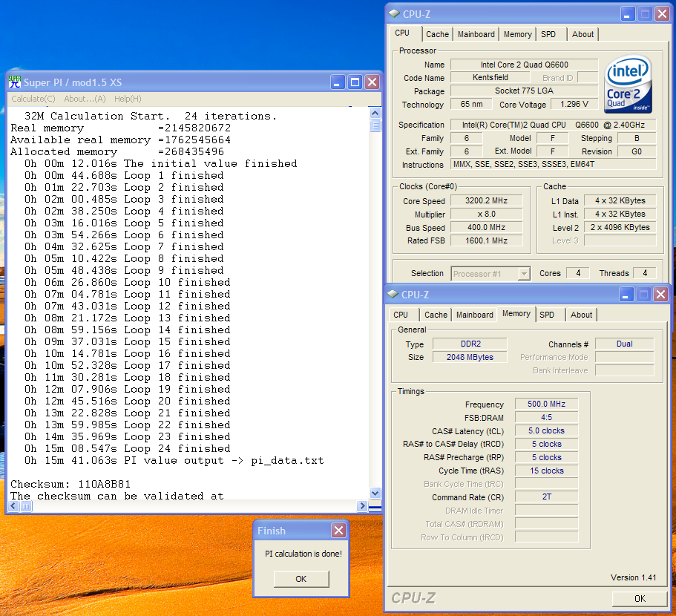Screen dimensions: 676x616
Task: Maximize the Super PI window
Action: point(355,82)
